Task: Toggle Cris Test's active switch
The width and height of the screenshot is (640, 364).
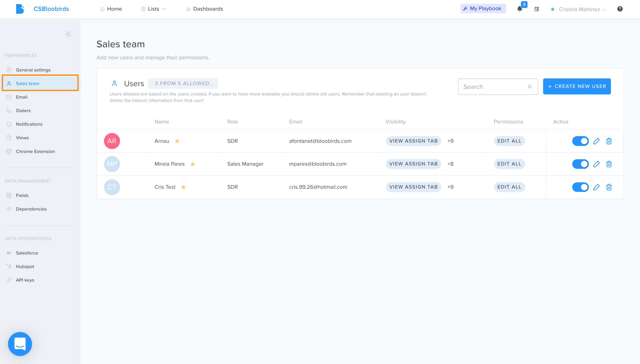Action: coord(580,187)
